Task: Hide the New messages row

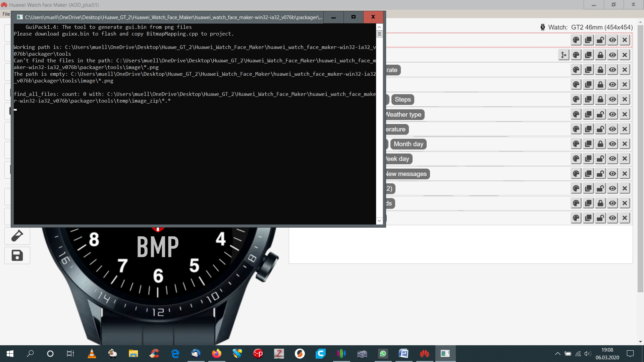Action: click(x=612, y=174)
